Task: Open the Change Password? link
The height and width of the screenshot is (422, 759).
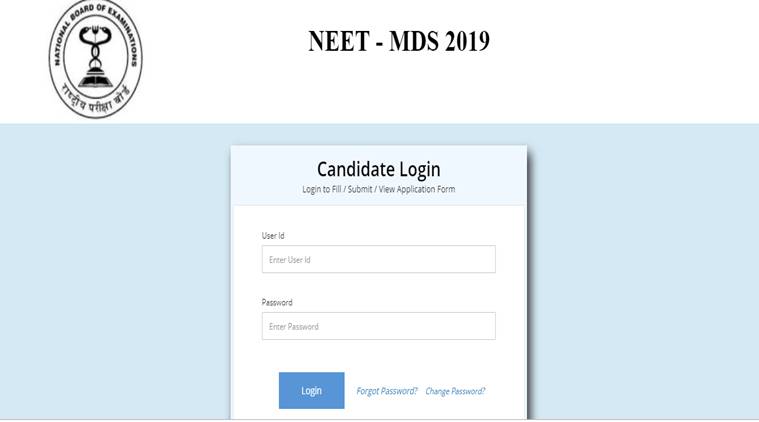Action: coord(455,391)
